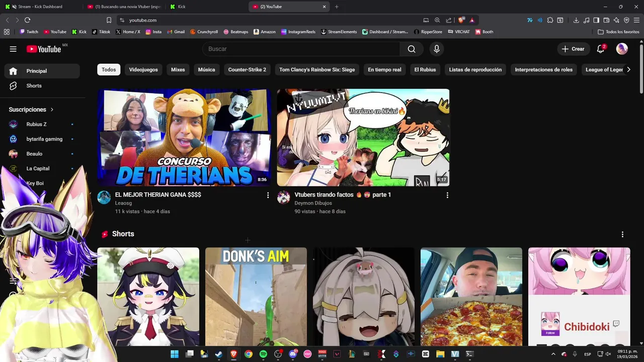Viewport: 644px width, 362px height.
Task: Open the Crunchyroll bookmark
Action: [x=204, y=32]
